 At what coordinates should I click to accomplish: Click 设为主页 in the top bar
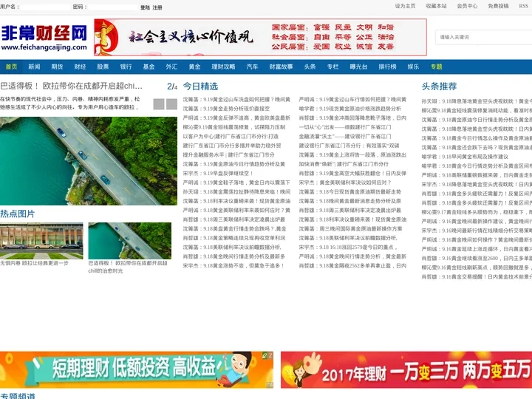[405, 6]
